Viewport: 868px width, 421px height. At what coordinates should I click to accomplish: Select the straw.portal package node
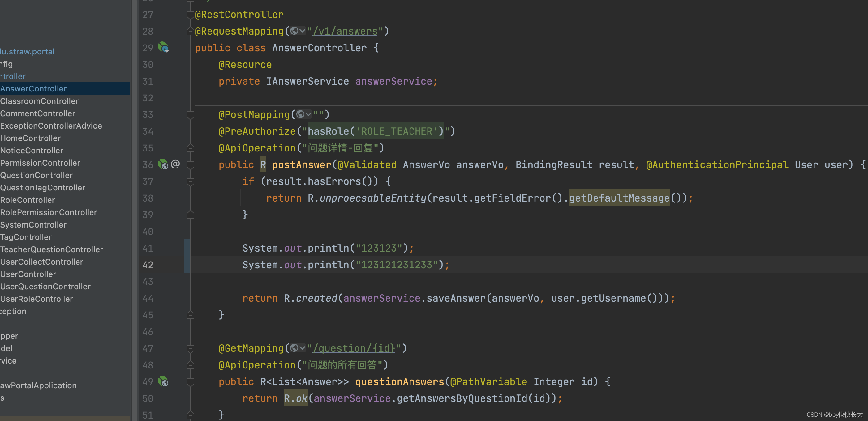click(27, 52)
